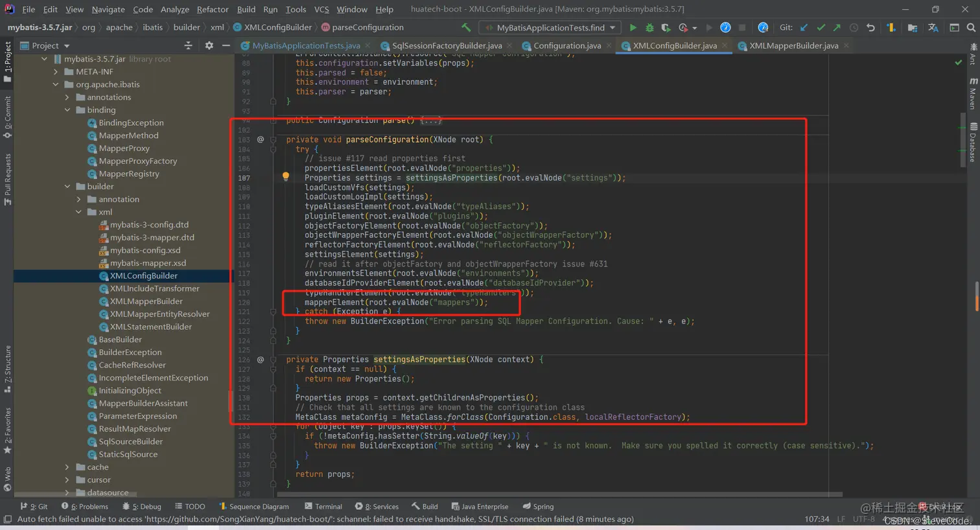Open the Java Enterprise tool window

pos(480,506)
